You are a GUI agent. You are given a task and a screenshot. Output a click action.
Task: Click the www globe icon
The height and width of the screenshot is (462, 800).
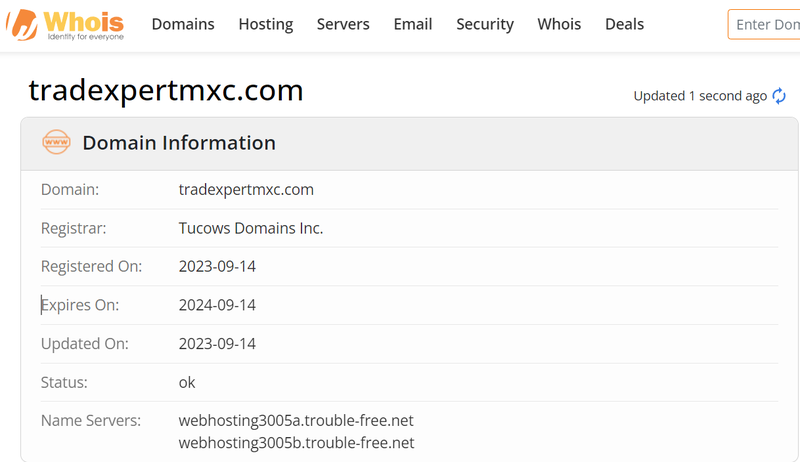pos(57,143)
